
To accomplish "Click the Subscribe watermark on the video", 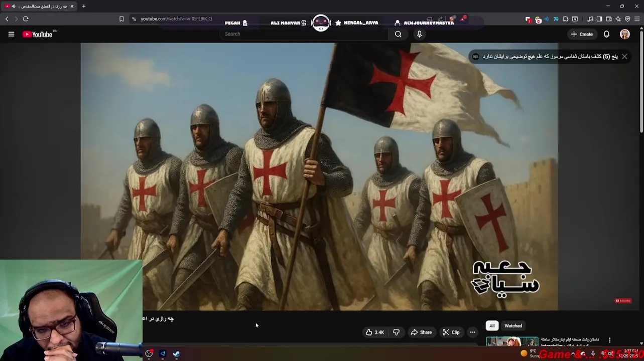I will click(x=623, y=301).
